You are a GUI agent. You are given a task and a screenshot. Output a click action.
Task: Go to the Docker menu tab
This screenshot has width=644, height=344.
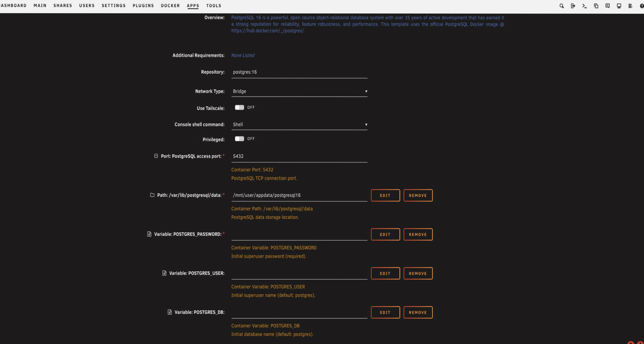[170, 6]
